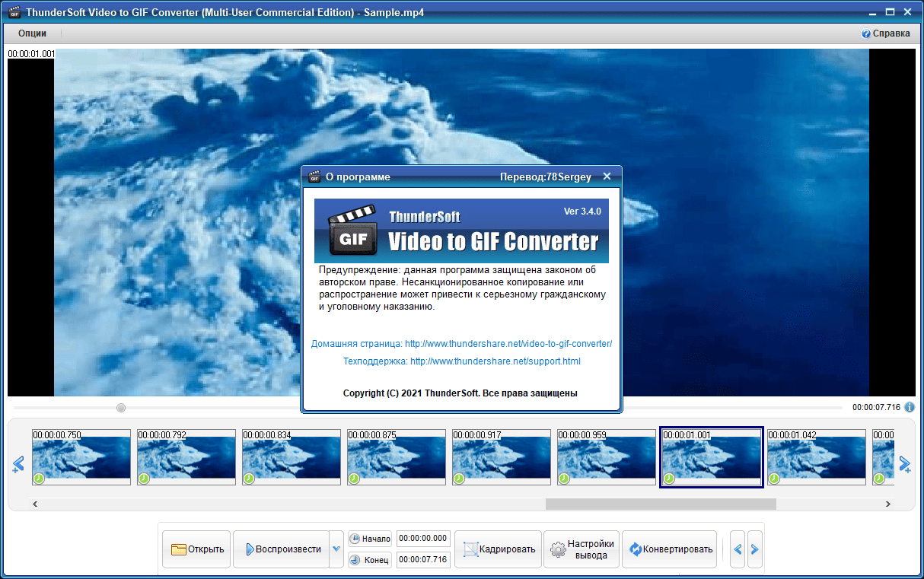Click the scrollbar left arrow under thumbnails
Image resolution: width=924 pixels, height=579 pixels.
click(34, 504)
